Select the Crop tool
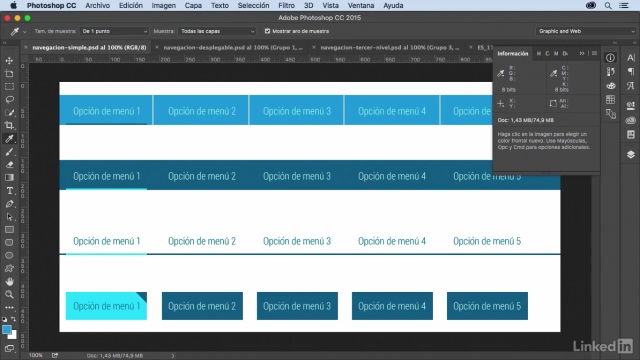Screen dimensions: 640x360 tap(9, 126)
